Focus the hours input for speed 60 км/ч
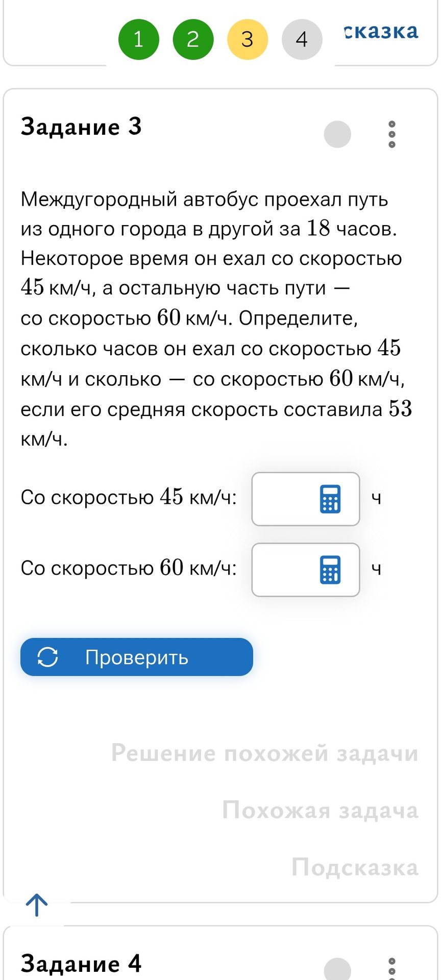 pyautogui.click(x=306, y=570)
